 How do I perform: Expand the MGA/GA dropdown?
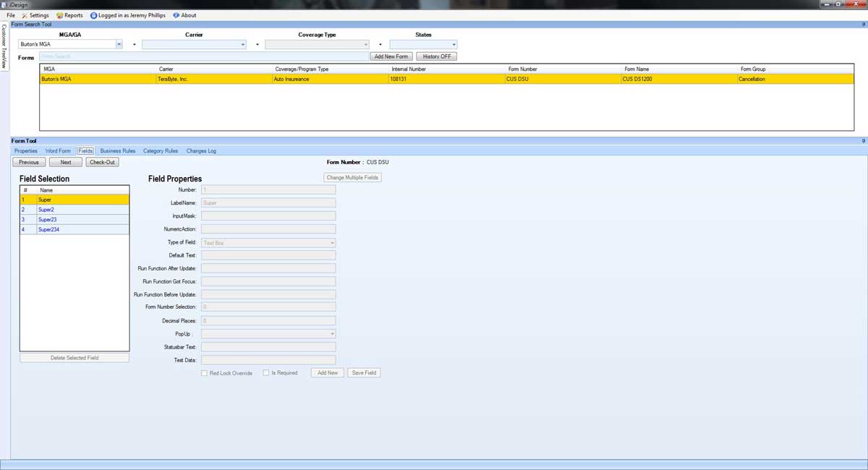[x=119, y=44]
